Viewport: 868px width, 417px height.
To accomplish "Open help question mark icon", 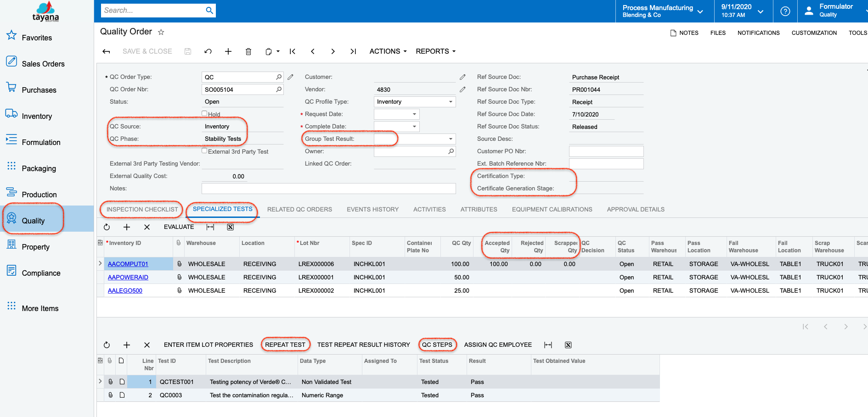I will (785, 11).
